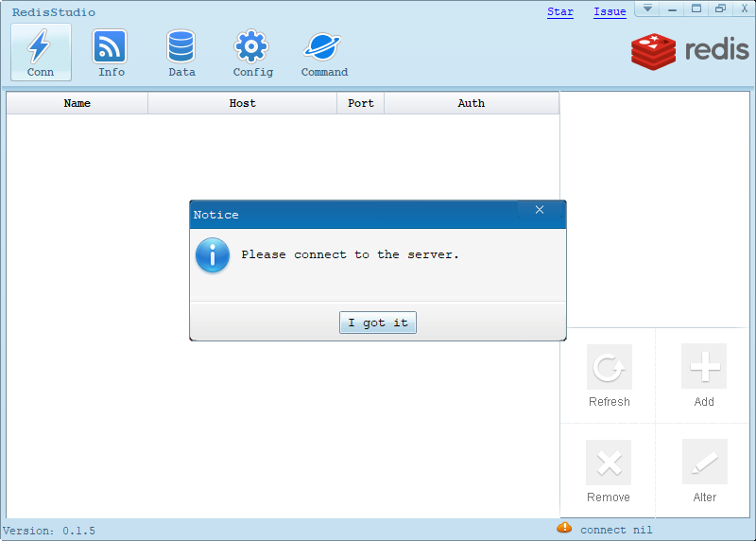Sort by the Name column header
The height and width of the screenshot is (541, 756).
(77, 103)
